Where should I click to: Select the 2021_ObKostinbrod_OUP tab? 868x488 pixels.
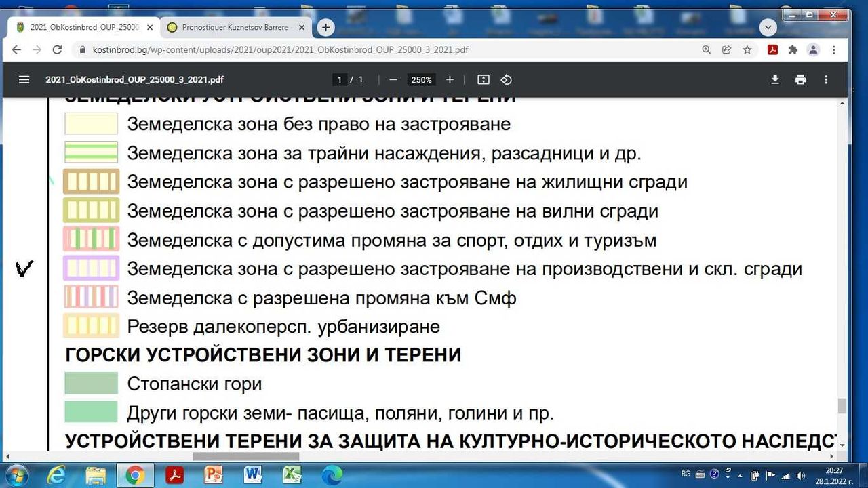(84, 28)
